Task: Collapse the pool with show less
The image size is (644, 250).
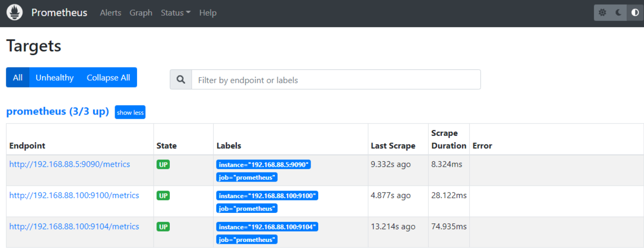Action: tap(130, 113)
